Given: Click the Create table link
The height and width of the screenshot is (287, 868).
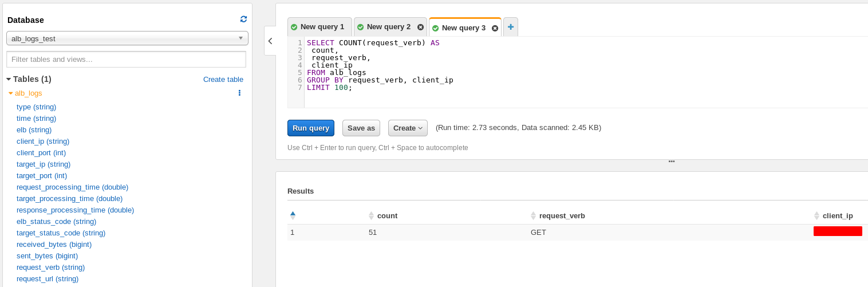Looking at the screenshot, I should pos(223,80).
